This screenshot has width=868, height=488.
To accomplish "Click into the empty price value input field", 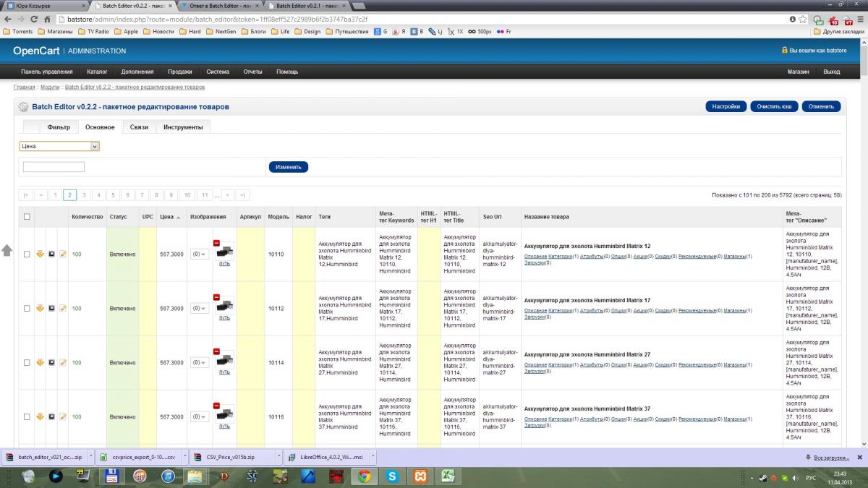I will pyautogui.click(x=54, y=167).
